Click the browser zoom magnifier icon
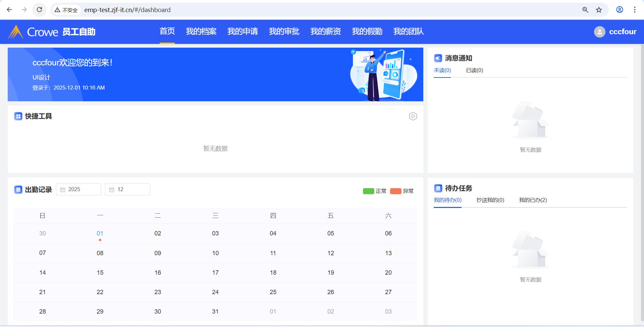 pyautogui.click(x=585, y=10)
